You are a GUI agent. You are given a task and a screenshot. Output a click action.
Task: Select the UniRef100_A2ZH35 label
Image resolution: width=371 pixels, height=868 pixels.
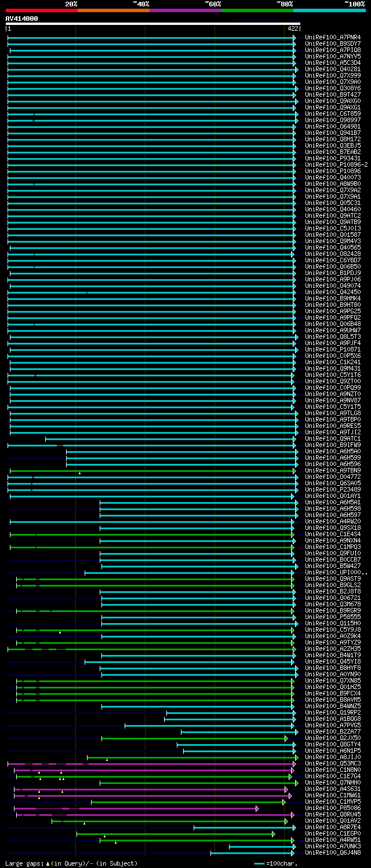(x=333, y=649)
